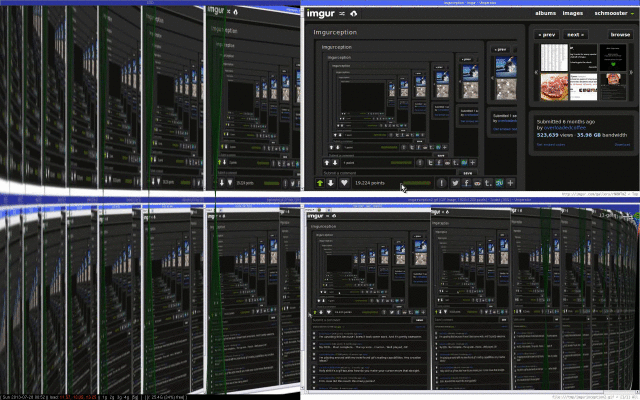Click the main Imgurception image

pyautogui.click(x=416, y=107)
